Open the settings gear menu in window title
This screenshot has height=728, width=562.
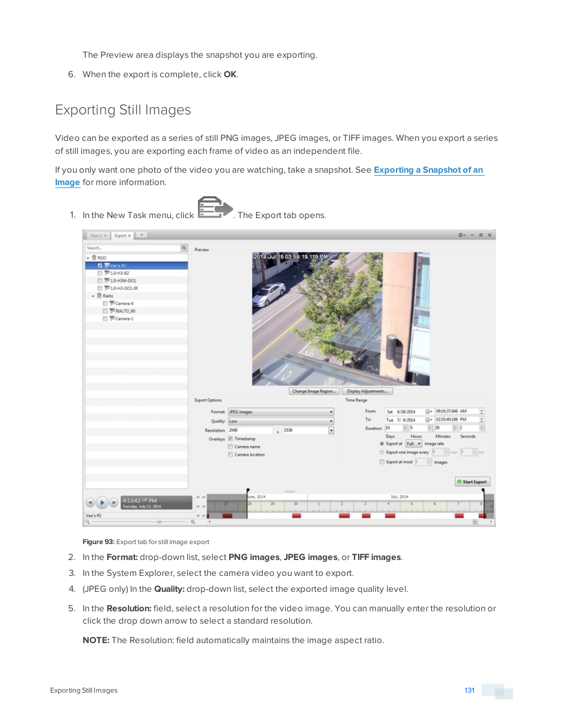[x=462, y=235]
